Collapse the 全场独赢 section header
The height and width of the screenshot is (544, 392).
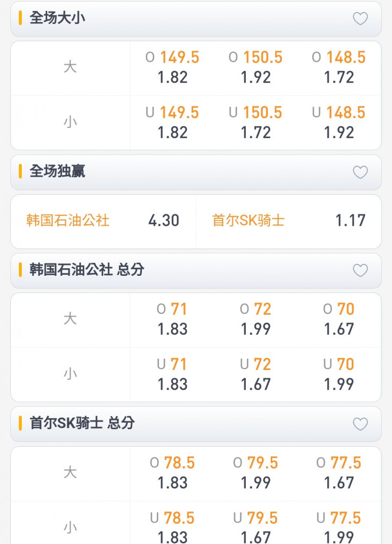(x=196, y=172)
